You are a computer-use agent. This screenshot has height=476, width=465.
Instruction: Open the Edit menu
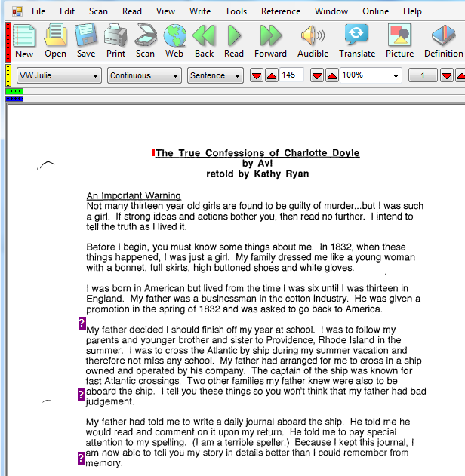point(67,11)
